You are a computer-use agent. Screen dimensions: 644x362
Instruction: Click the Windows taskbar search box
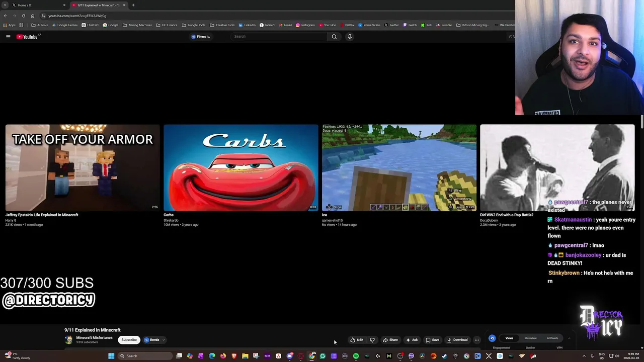pyautogui.click(x=145, y=356)
